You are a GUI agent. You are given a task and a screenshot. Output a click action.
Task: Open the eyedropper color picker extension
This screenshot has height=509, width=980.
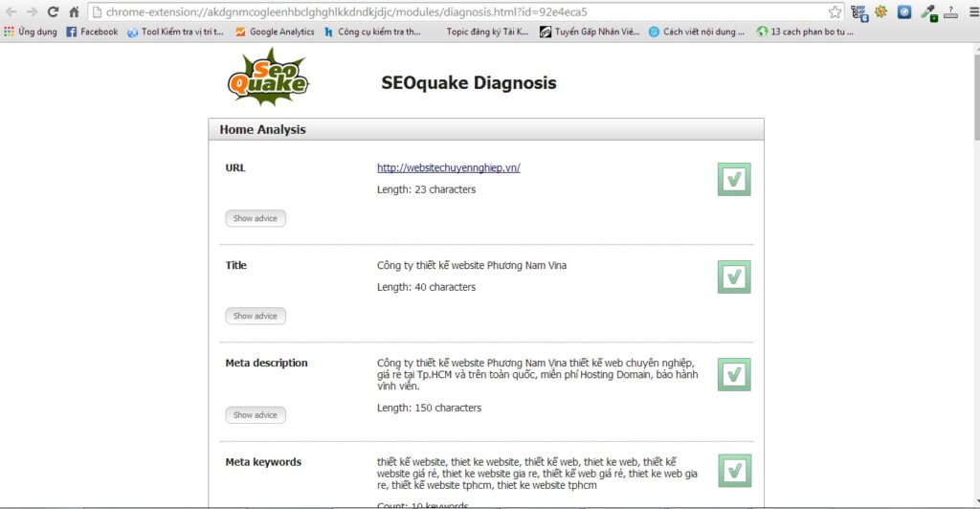tap(928, 12)
